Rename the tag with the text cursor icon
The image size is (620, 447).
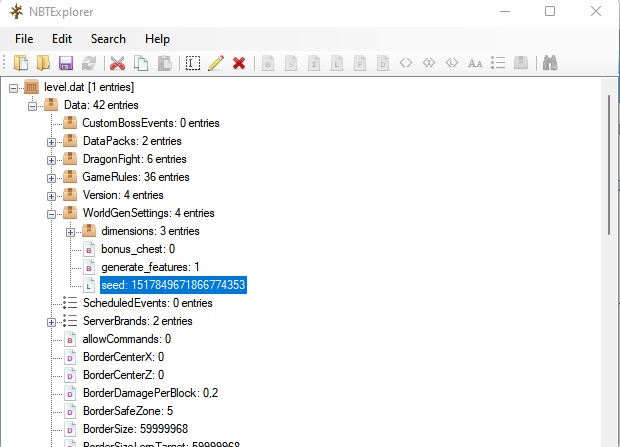click(x=193, y=63)
